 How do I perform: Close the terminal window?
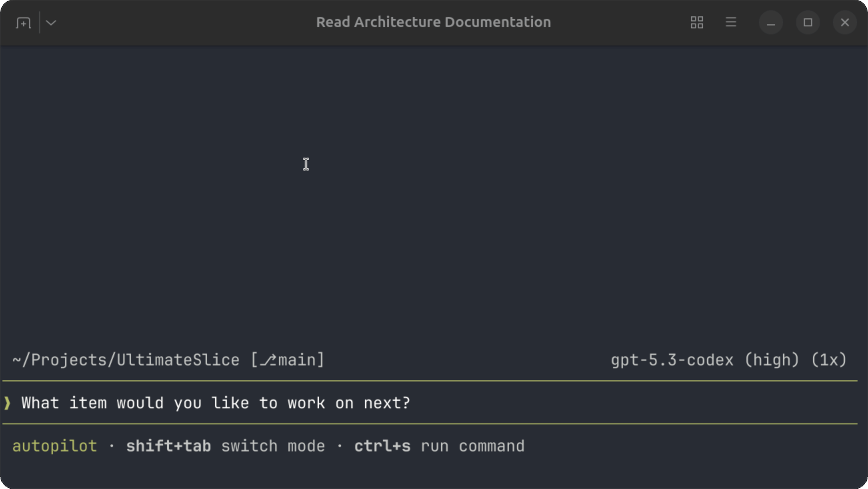(x=844, y=23)
